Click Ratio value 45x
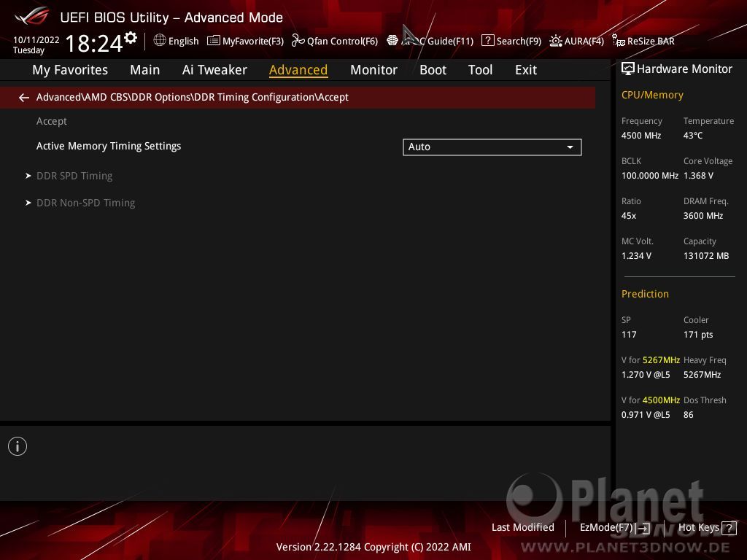 point(629,216)
